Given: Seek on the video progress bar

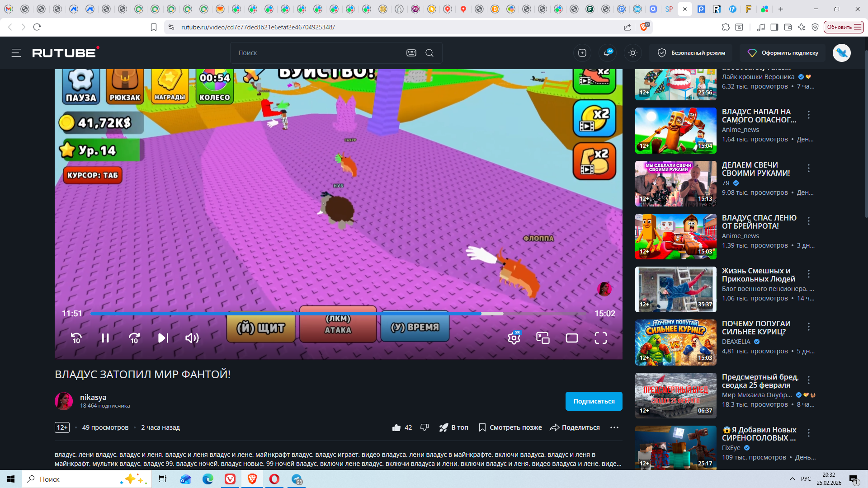Looking at the screenshot, I should [x=316, y=313].
